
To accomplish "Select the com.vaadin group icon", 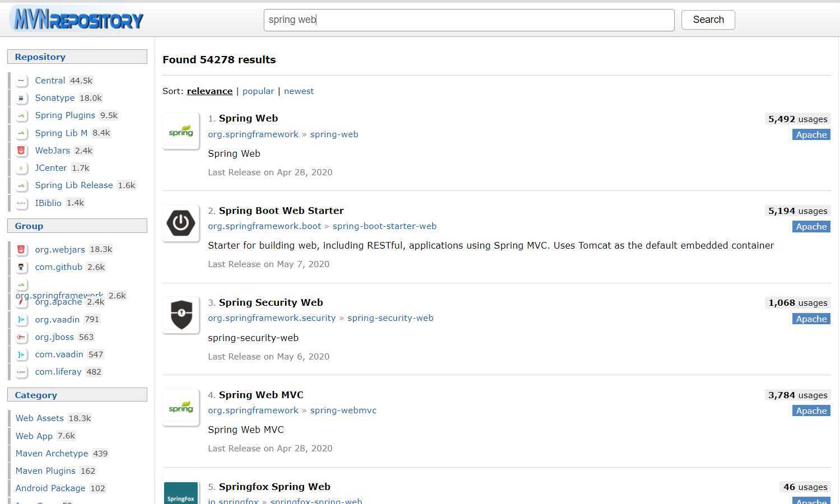I will tap(21, 354).
